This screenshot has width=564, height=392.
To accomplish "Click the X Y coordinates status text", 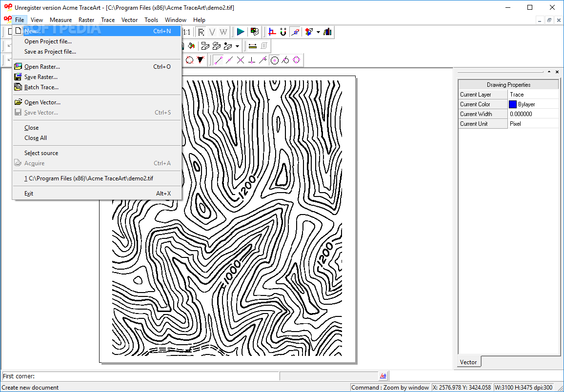I will tap(462, 387).
